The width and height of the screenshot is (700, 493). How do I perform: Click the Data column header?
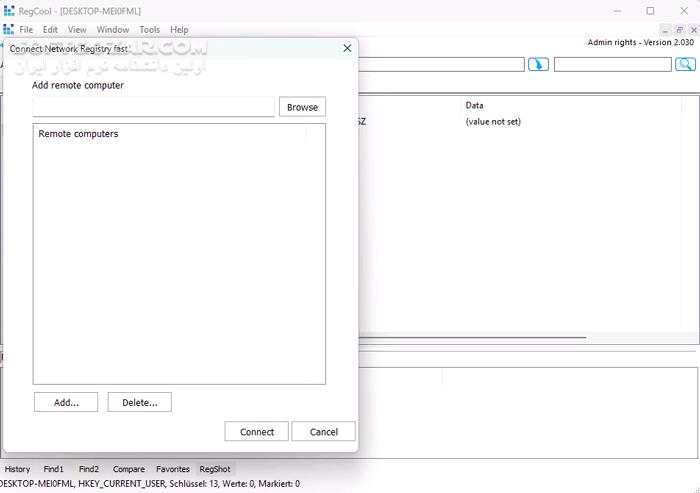[x=474, y=105]
